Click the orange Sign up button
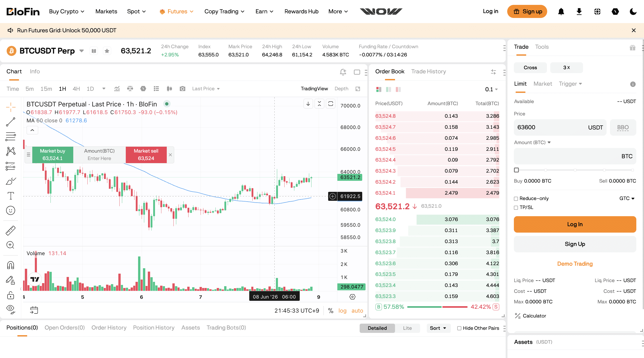This screenshot has height=358, width=644. 527,12
